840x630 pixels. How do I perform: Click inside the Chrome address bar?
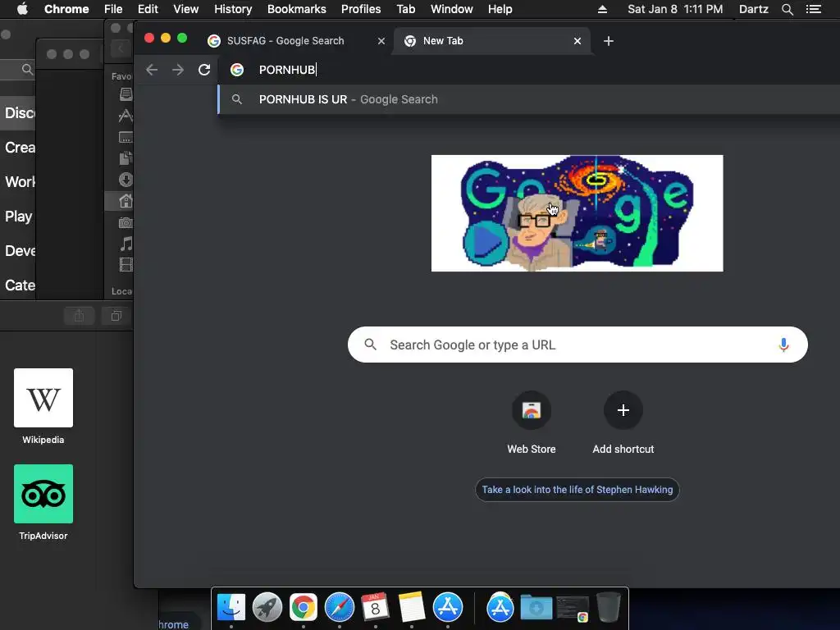[531, 70]
